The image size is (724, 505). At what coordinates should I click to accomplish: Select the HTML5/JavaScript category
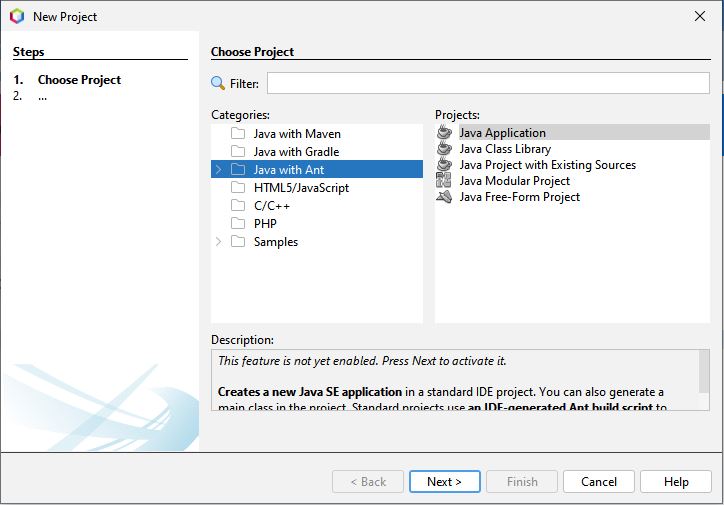click(x=301, y=188)
